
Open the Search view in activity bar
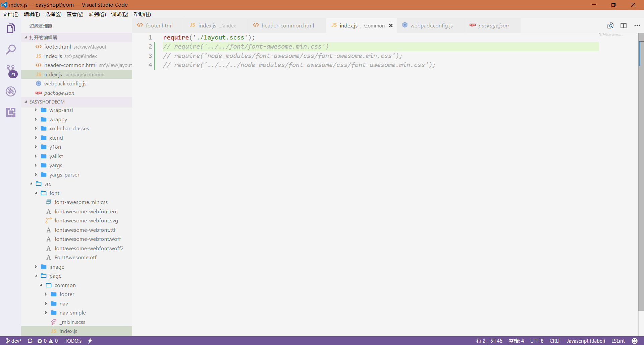click(11, 50)
